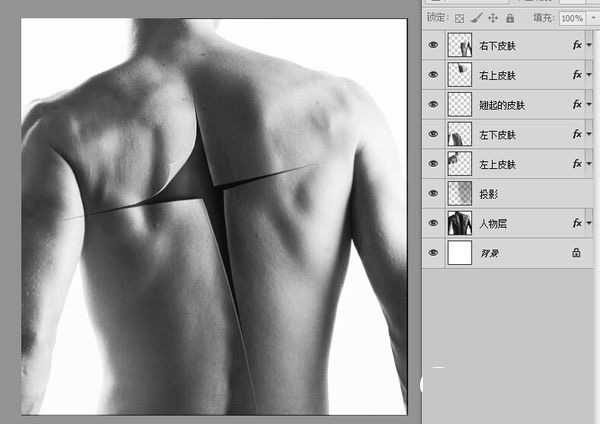This screenshot has height=424, width=600.
Task: Click the fx icon on 右下皮肤 layer
Action: 576,46
